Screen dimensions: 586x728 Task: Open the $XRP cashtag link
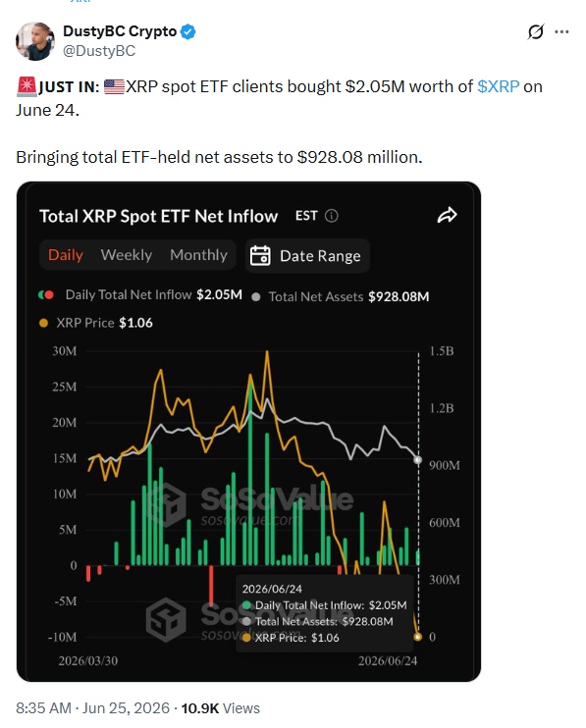(499, 86)
